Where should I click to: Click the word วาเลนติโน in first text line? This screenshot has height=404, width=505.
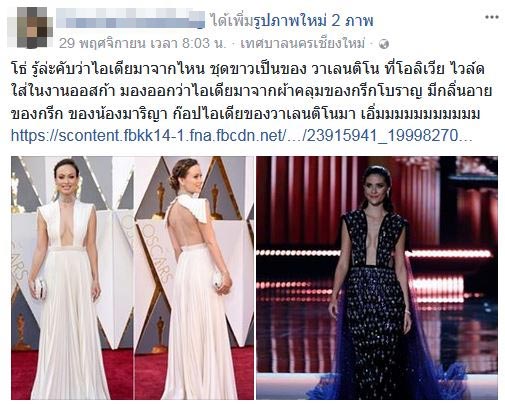345,70
